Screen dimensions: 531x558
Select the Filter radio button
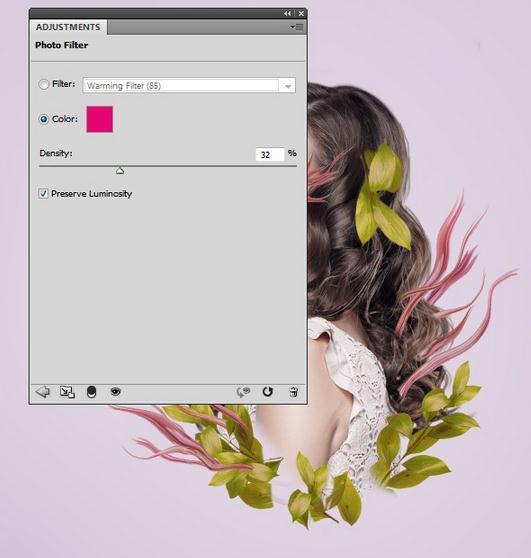(x=43, y=84)
